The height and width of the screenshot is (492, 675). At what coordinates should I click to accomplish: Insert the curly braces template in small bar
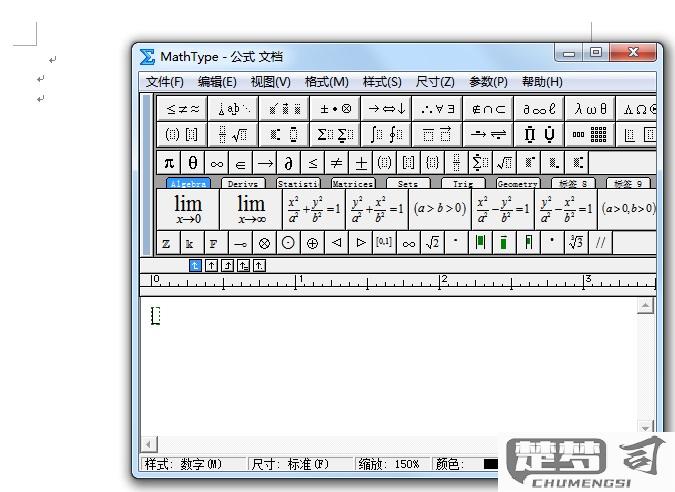[x=433, y=163]
